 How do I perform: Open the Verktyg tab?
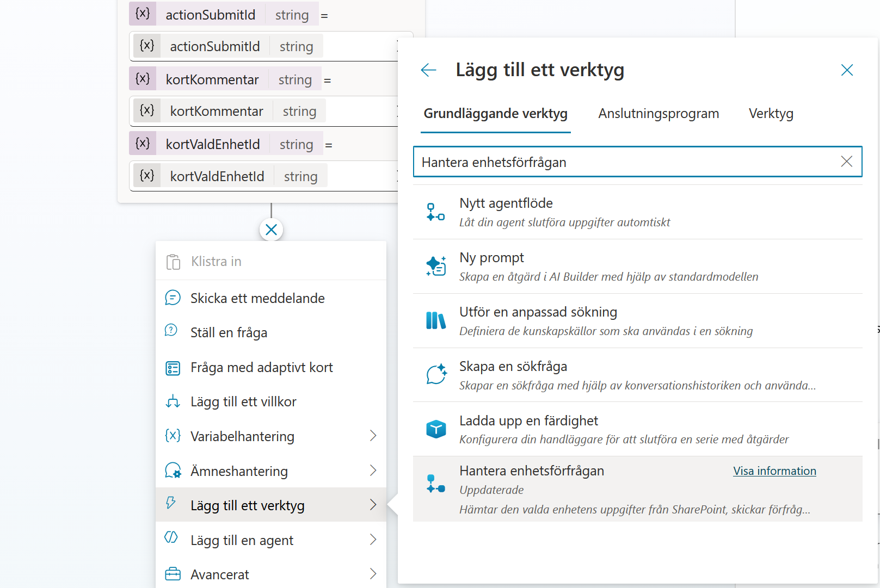click(771, 114)
